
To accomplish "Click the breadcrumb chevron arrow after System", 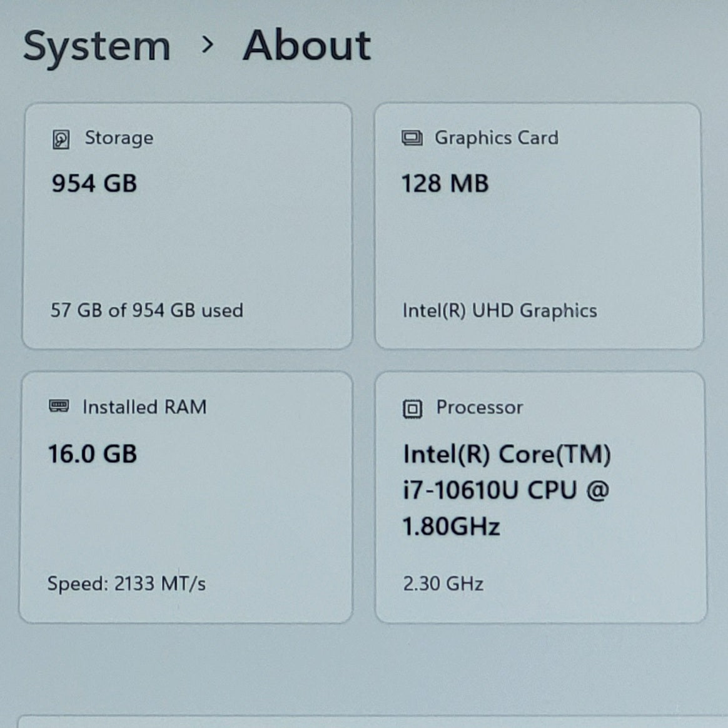I will click(x=207, y=45).
